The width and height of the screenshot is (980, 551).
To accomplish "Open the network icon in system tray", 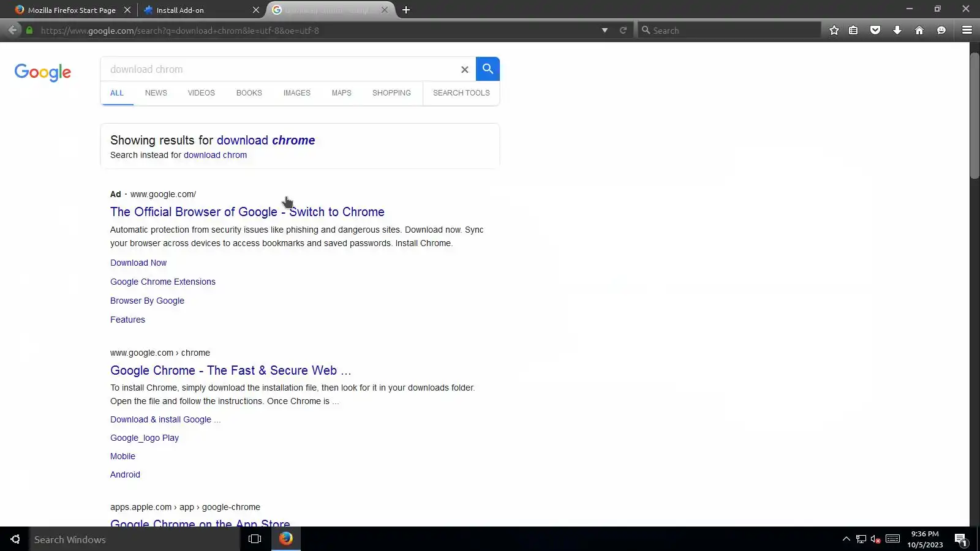I will [x=861, y=539].
